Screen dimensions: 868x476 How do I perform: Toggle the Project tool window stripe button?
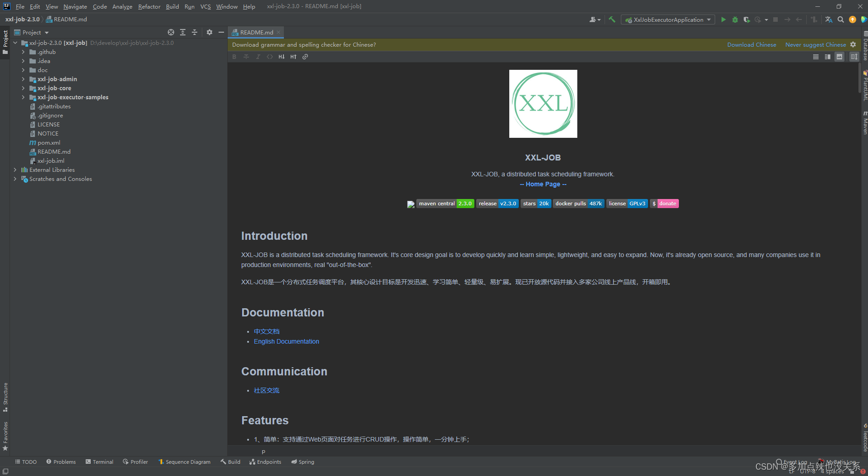coord(5,42)
